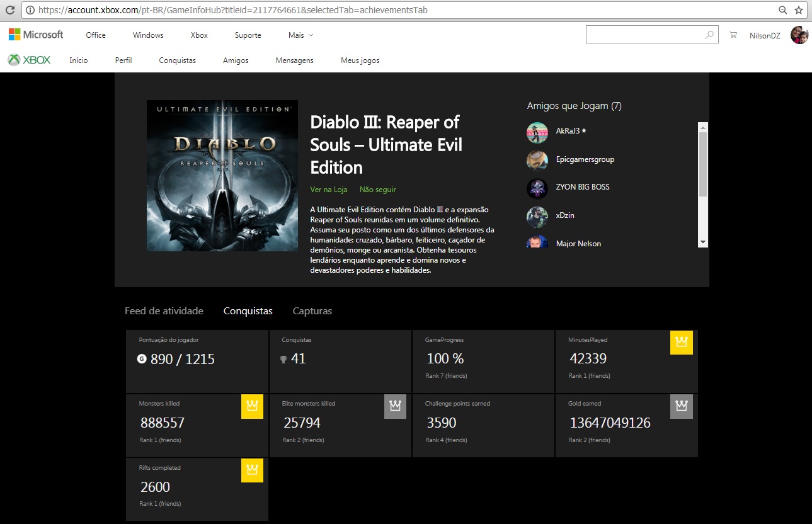Open Major Nelson's friend profile
This screenshot has height=524, width=812.
point(578,243)
